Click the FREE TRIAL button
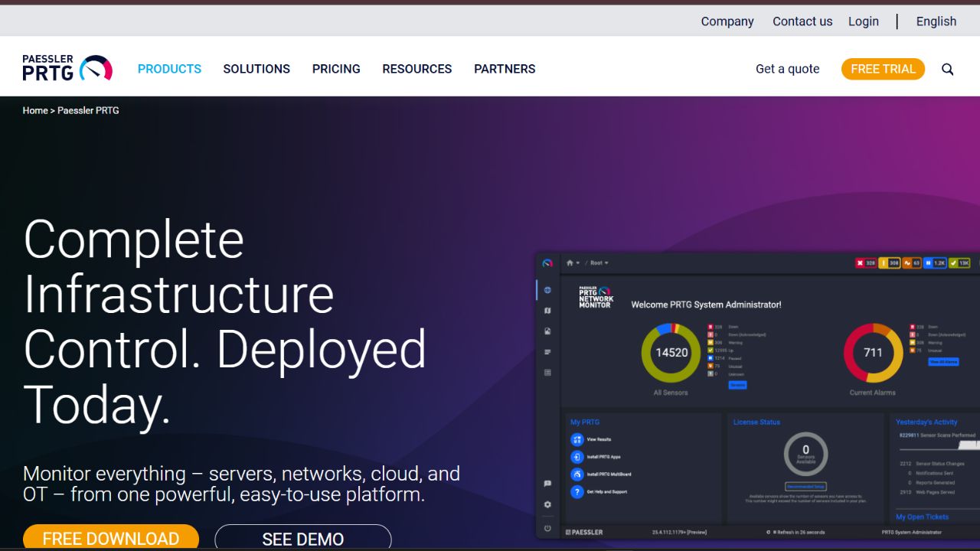The height and width of the screenshot is (551, 980). (x=883, y=69)
